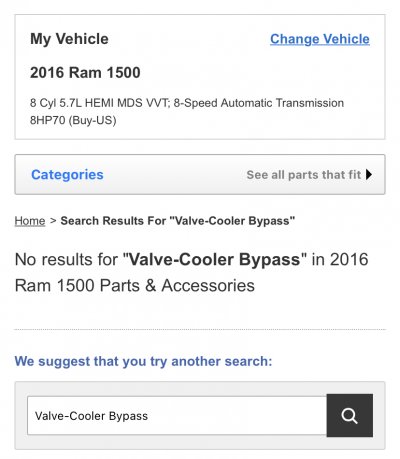Viewport: 400px width, 459px height.
Task: Select the 2016 Ram 1500 vehicle title
Action: [85, 73]
